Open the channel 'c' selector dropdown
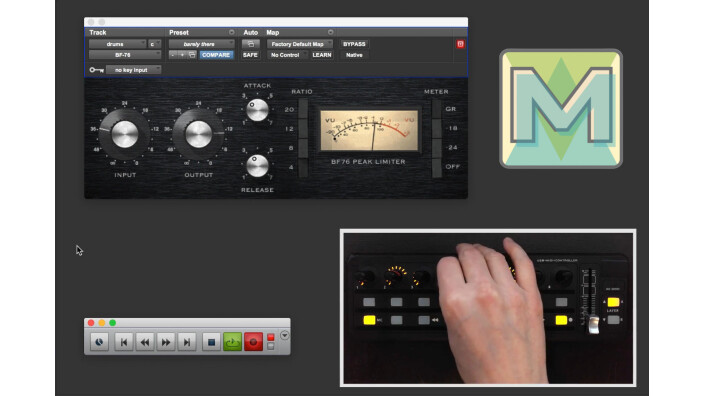The image size is (704, 396). pyautogui.click(x=154, y=44)
